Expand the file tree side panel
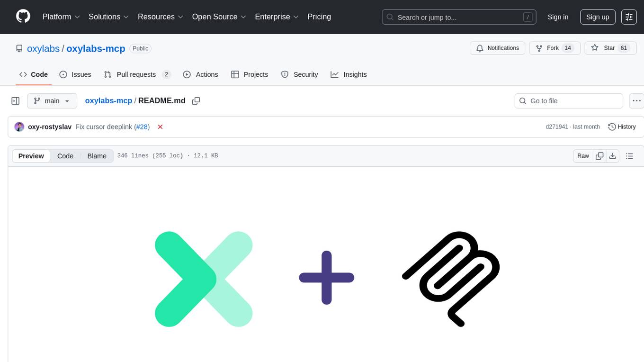The image size is (644, 362). point(16,101)
